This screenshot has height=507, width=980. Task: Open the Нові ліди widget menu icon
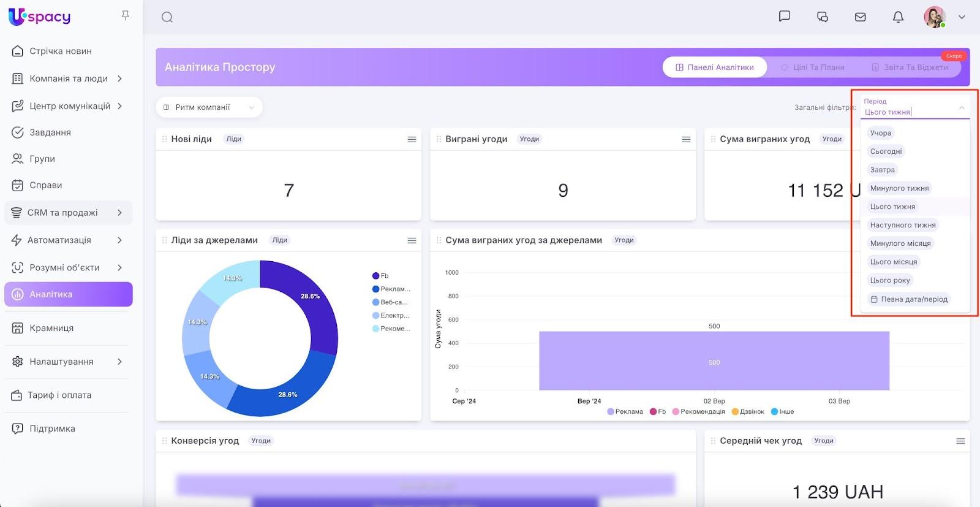coord(412,140)
